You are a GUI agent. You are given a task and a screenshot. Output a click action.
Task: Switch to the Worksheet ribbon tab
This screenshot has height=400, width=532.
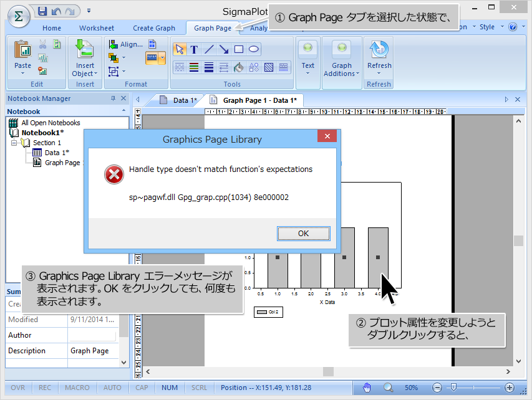(x=97, y=28)
